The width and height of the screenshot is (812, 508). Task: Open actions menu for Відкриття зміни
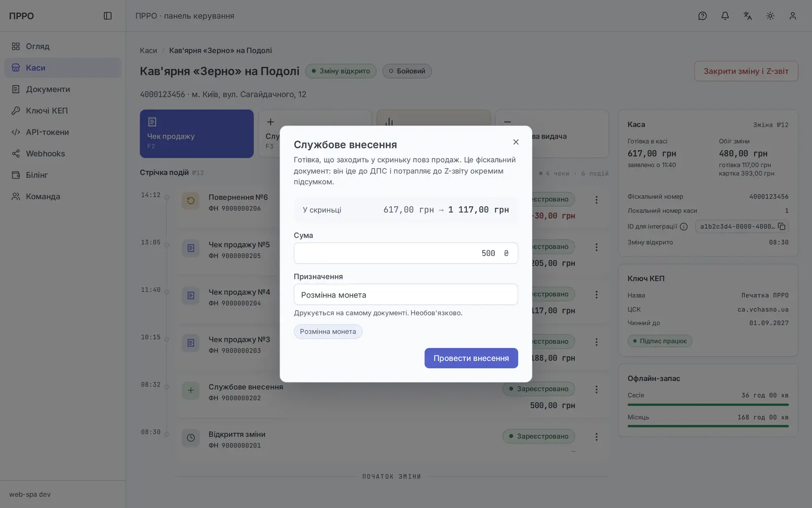596,437
